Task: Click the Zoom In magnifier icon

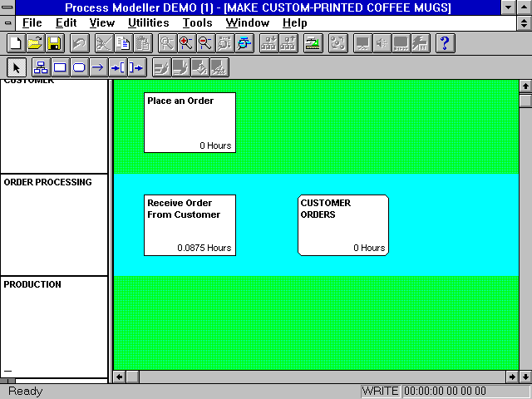Action: [x=186, y=43]
